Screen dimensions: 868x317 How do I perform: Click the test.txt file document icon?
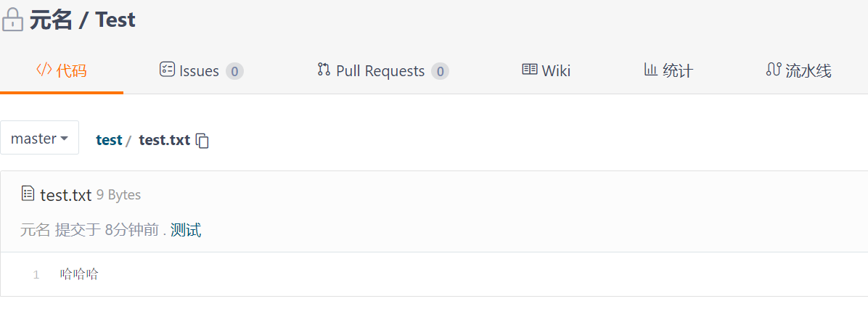(28, 194)
